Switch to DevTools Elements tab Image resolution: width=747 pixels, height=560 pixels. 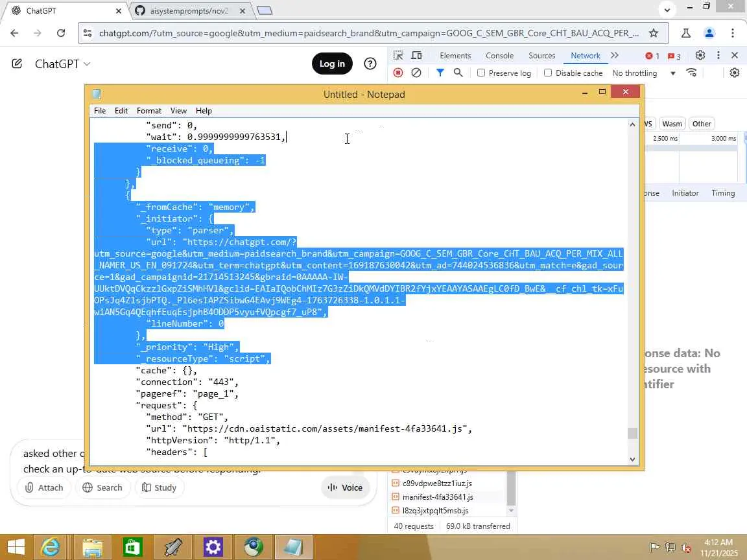click(455, 56)
